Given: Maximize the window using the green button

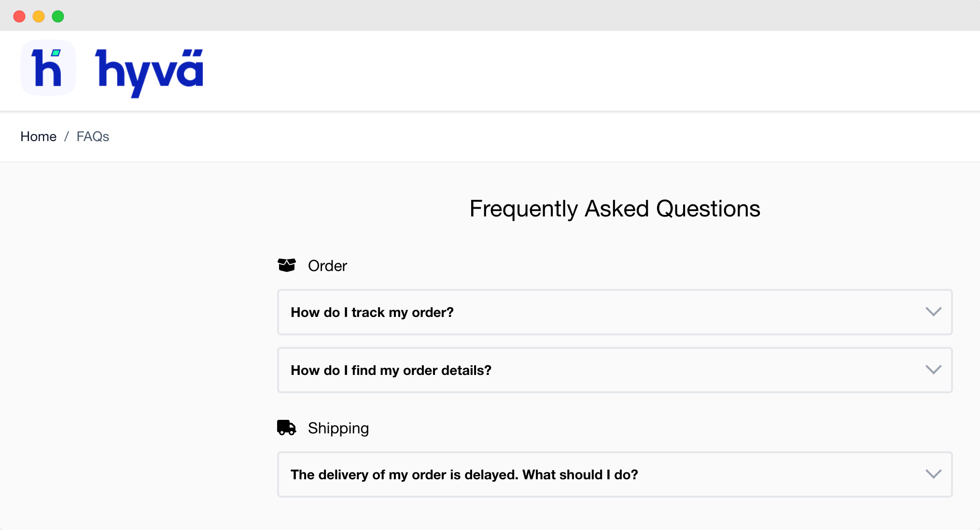Looking at the screenshot, I should [x=58, y=16].
